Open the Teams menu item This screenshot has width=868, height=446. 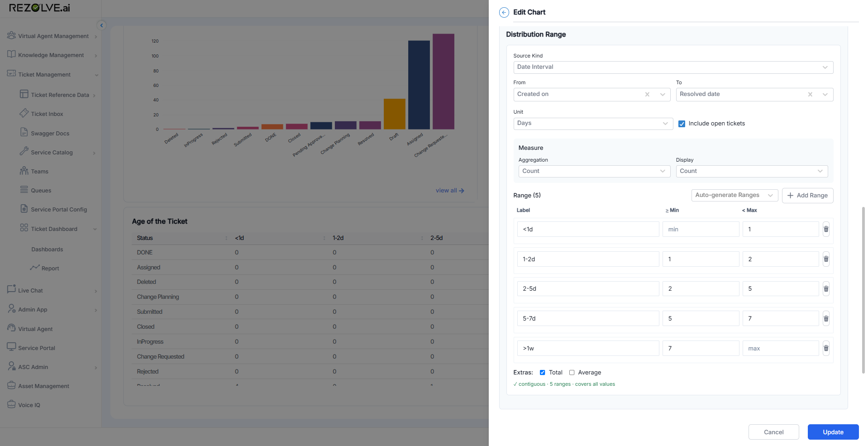click(x=39, y=172)
